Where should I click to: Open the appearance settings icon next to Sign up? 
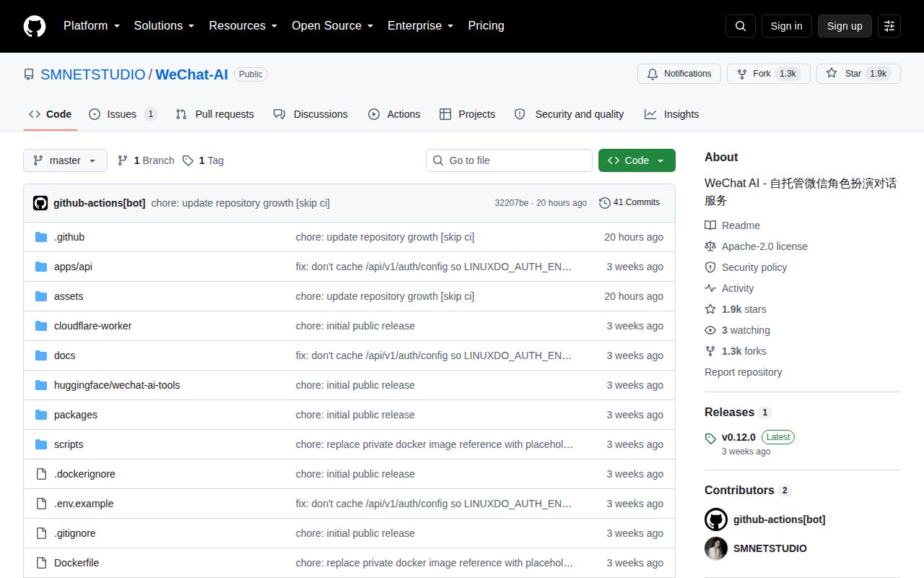tap(889, 26)
